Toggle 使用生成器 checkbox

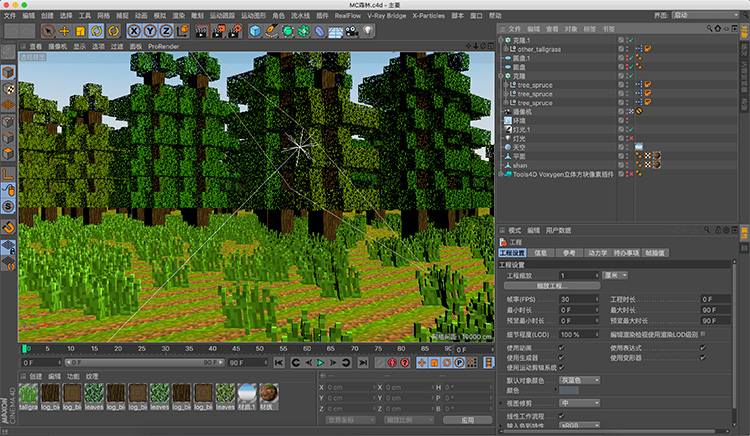point(561,357)
